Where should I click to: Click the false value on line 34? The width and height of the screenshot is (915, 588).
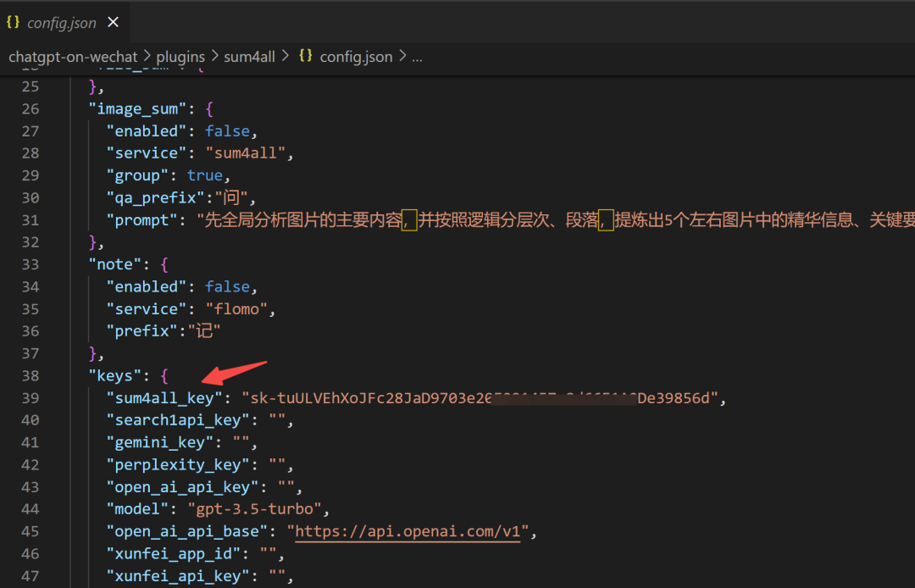click(x=228, y=287)
